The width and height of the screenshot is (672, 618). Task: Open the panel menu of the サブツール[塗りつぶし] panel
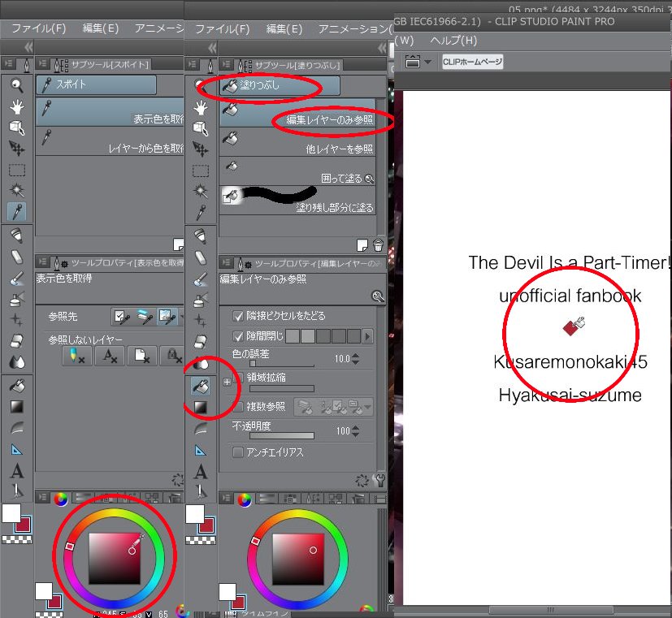pyautogui.click(x=226, y=65)
